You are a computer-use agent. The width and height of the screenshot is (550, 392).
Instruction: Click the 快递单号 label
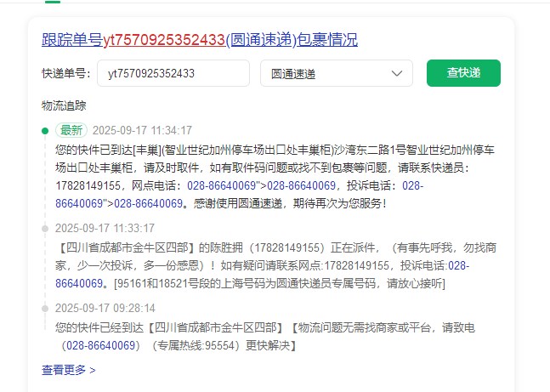(x=65, y=74)
